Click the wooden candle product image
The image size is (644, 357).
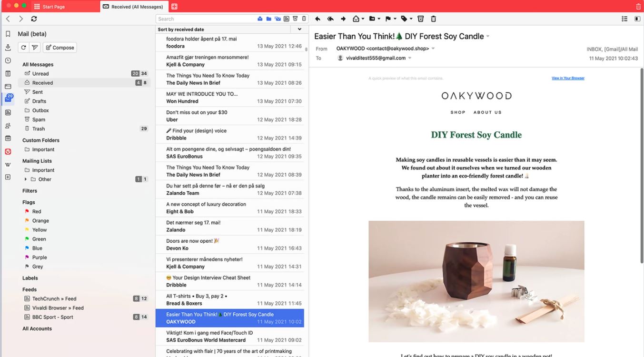(x=476, y=281)
